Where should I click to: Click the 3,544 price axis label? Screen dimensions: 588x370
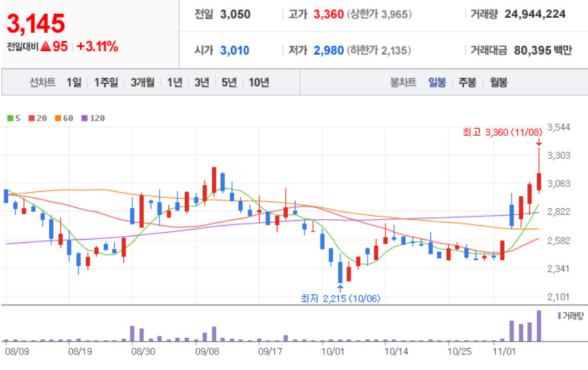pos(559,127)
